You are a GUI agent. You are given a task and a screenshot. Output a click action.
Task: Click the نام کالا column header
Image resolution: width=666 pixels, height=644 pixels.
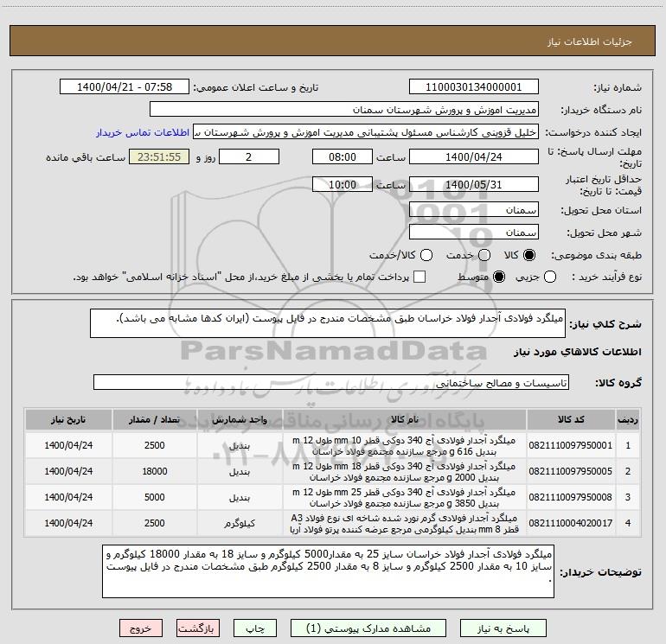coord(405,420)
